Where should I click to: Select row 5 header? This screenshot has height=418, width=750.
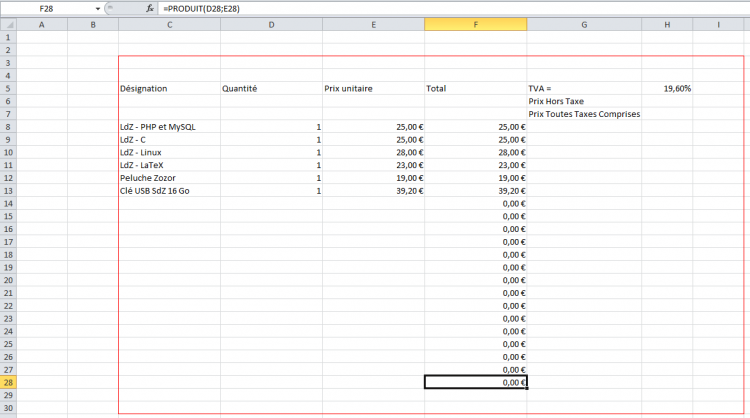[x=7, y=88]
